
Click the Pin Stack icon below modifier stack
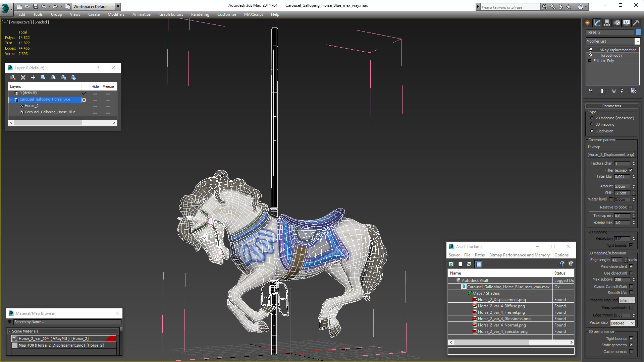590,91
